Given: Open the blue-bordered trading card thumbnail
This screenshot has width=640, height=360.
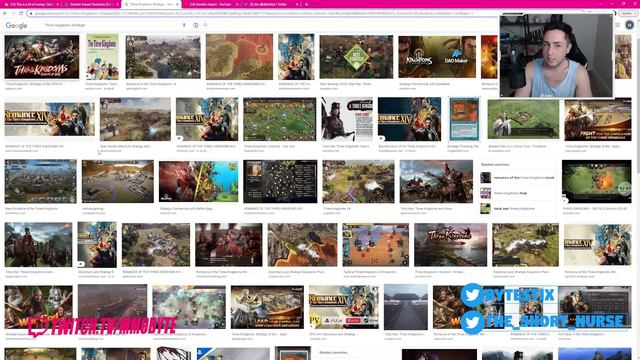Looking at the screenshot, I should tap(464, 119).
